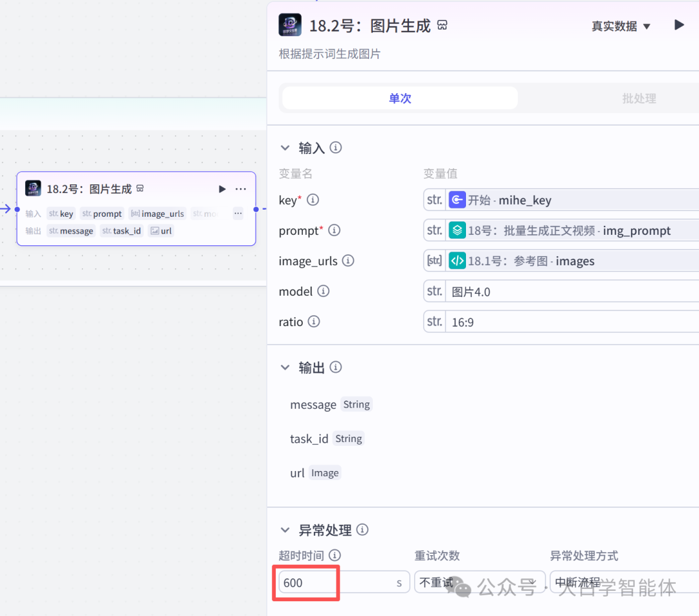
Task: Click the canvas node plugin avatar icon
Action: tap(33, 188)
